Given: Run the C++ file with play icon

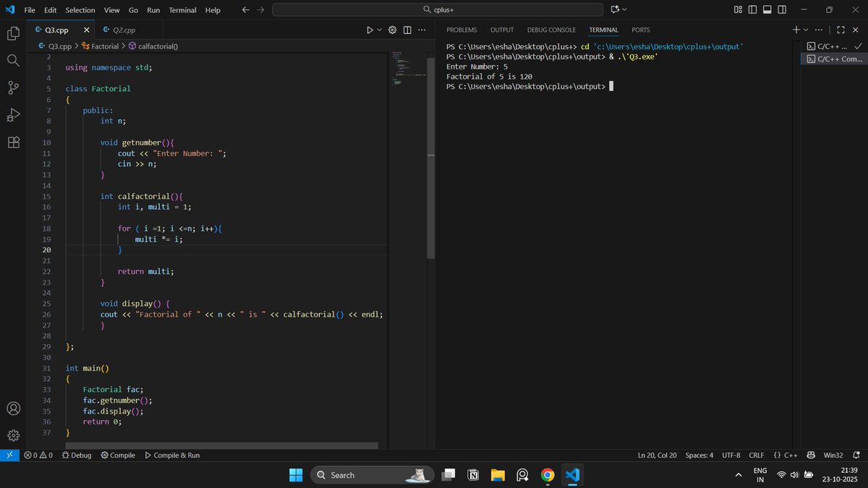Looking at the screenshot, I should [x=370, y=30].
